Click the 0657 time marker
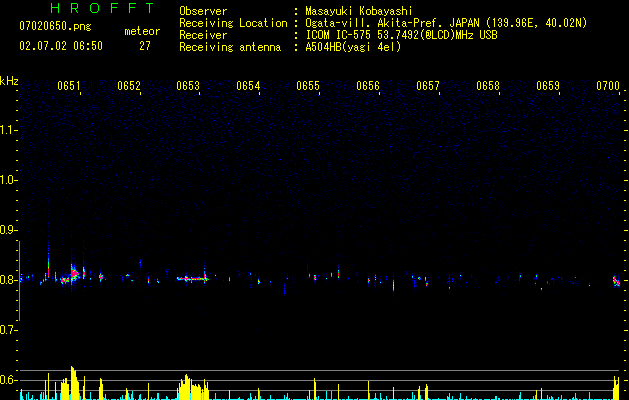 [428, 86]
